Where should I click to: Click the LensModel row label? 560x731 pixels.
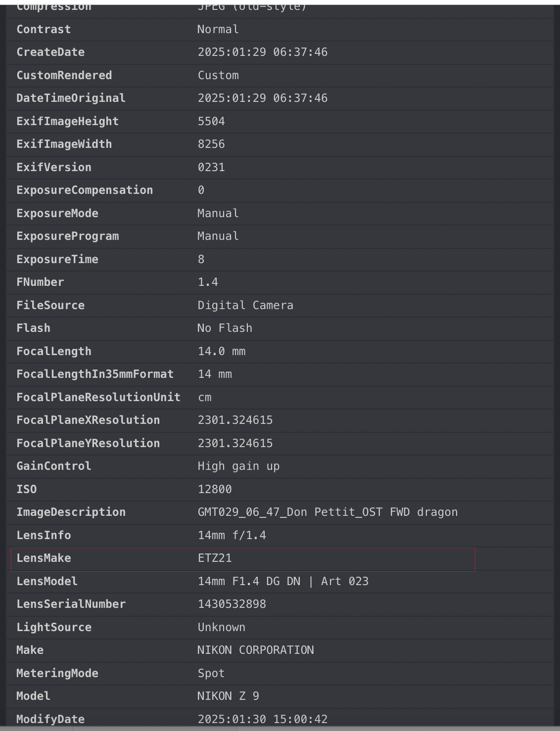click(47, 581)
